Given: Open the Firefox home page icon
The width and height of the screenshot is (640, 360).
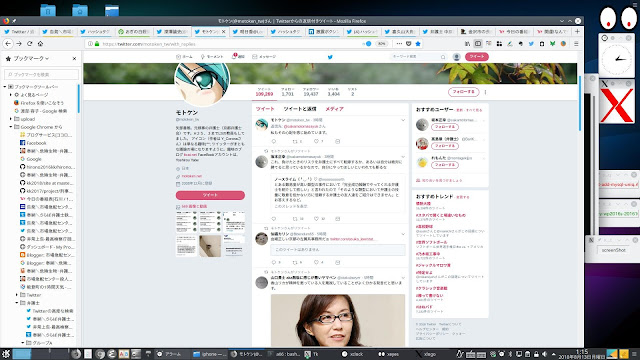Looking at the screenshot, I should coord(40,44).
